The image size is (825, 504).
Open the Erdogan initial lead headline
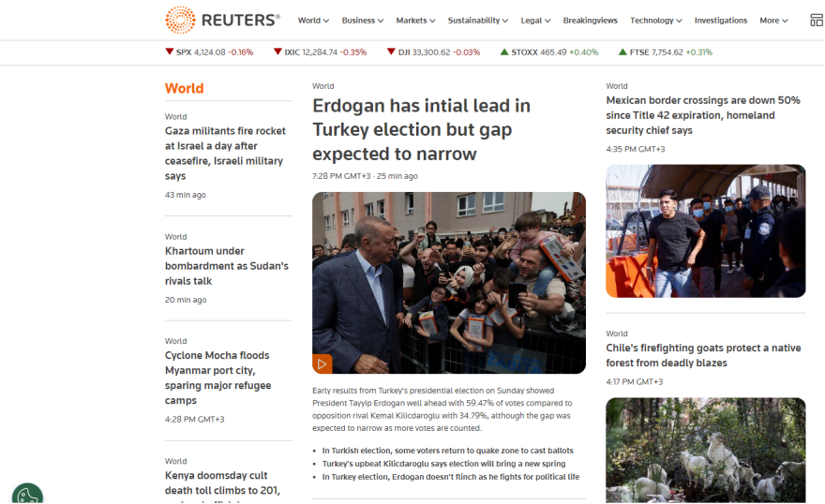[421, 129]
